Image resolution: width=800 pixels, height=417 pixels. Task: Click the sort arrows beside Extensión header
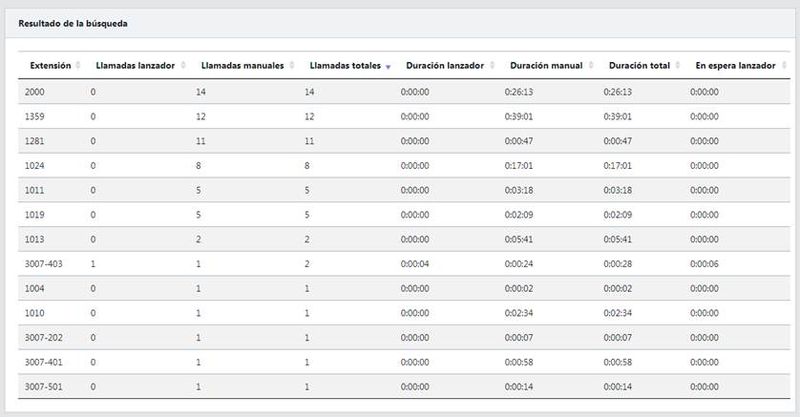click(77, 66)
